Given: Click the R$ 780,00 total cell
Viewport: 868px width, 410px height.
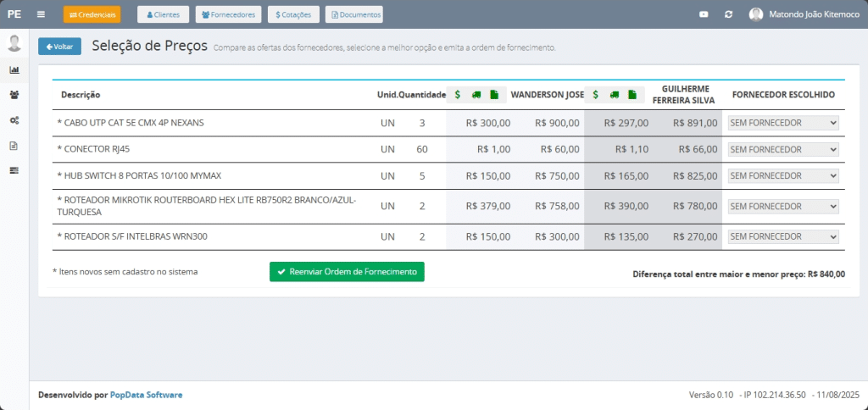Looking at the screenshot, I should pos(695,207).
